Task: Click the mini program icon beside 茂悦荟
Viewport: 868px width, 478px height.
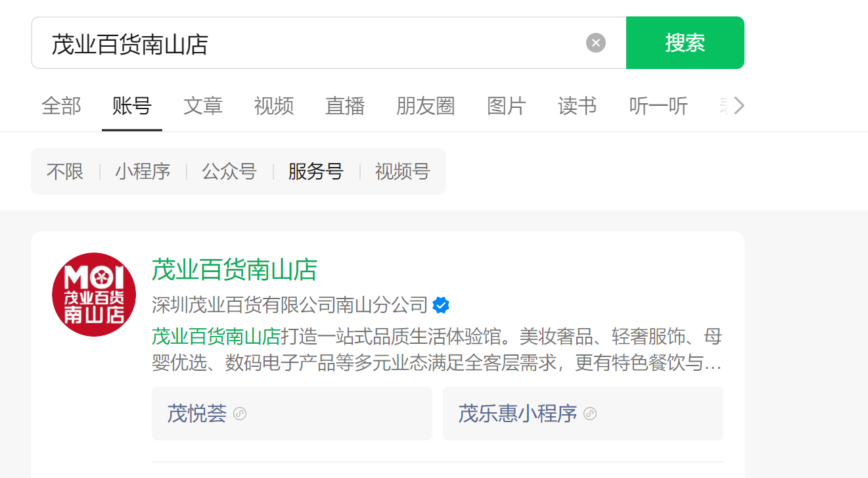Action: point(240,414)
